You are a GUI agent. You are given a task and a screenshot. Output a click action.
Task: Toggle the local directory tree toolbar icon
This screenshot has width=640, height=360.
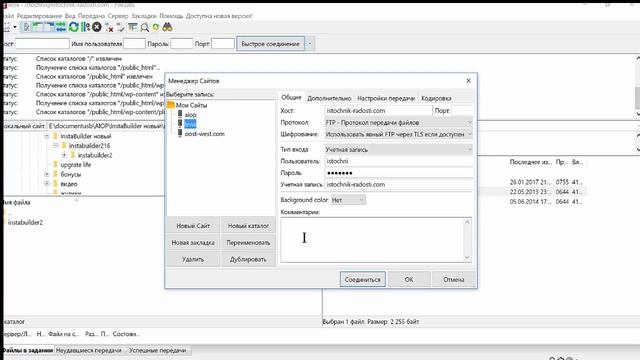38,27
